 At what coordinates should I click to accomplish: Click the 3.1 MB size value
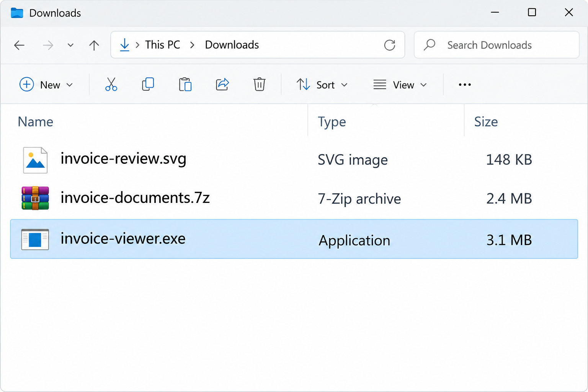click(509, 240)
